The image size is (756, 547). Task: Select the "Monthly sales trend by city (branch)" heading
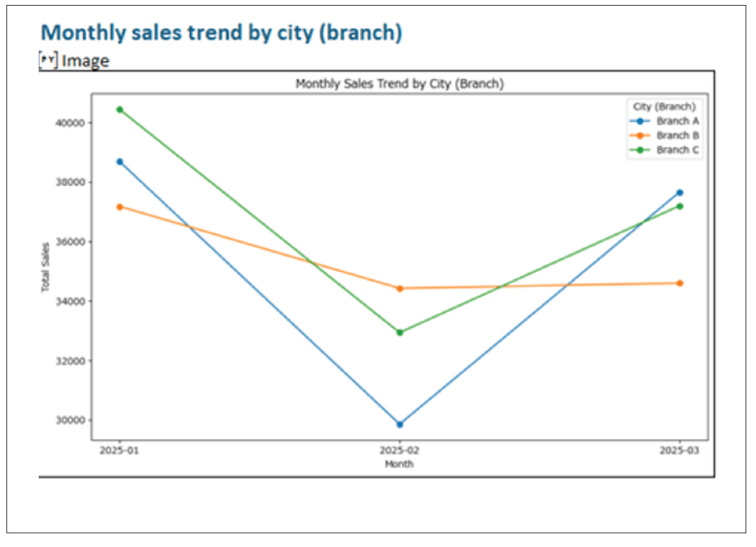(221, 32)
